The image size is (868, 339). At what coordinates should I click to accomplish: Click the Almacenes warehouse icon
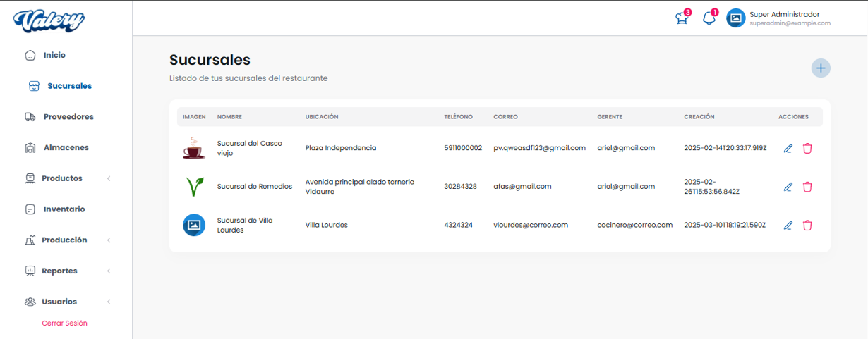(30, 148)
